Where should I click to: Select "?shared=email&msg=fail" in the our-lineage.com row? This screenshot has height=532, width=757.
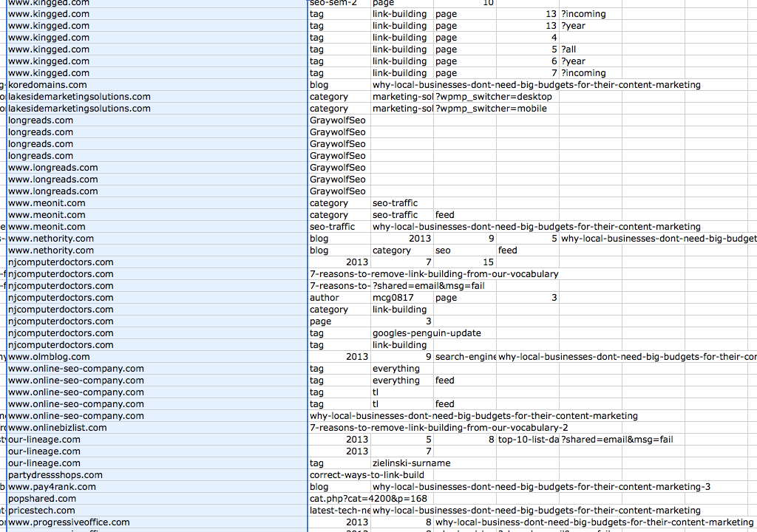coord(617,440)
